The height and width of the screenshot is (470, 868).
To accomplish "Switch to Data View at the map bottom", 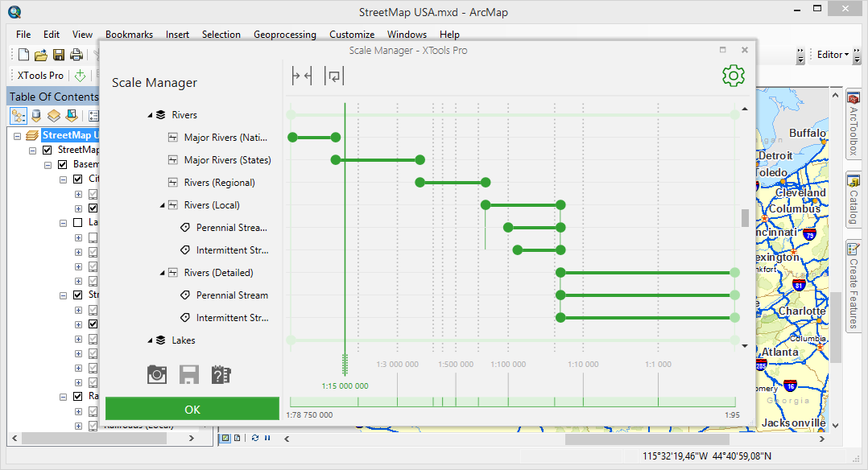I will [225, 438].
